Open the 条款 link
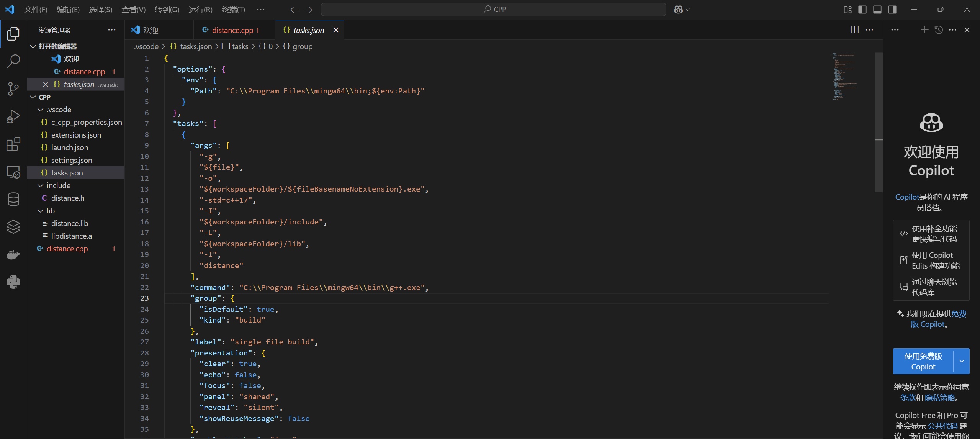This screenshot has width=980, height=439. (x=907, y=398)
